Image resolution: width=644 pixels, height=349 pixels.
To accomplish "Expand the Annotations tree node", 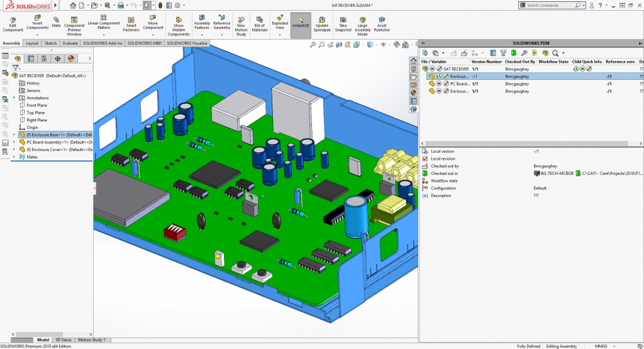I will [x=14, y=98].
